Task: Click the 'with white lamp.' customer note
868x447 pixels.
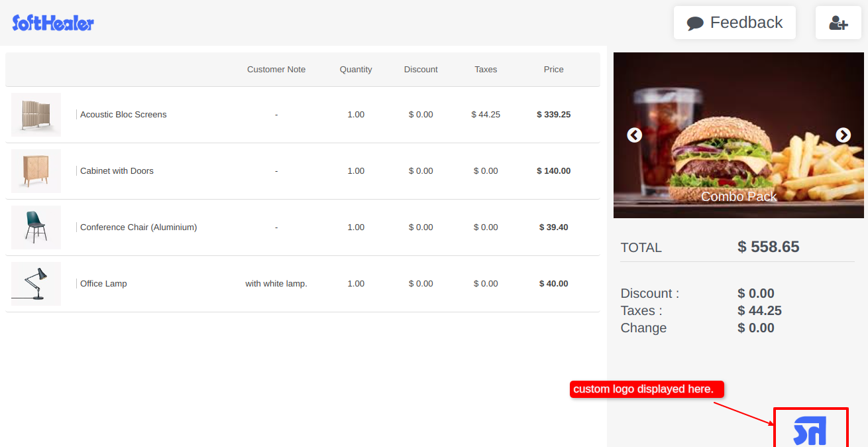Action: click(x=276, y=284)
